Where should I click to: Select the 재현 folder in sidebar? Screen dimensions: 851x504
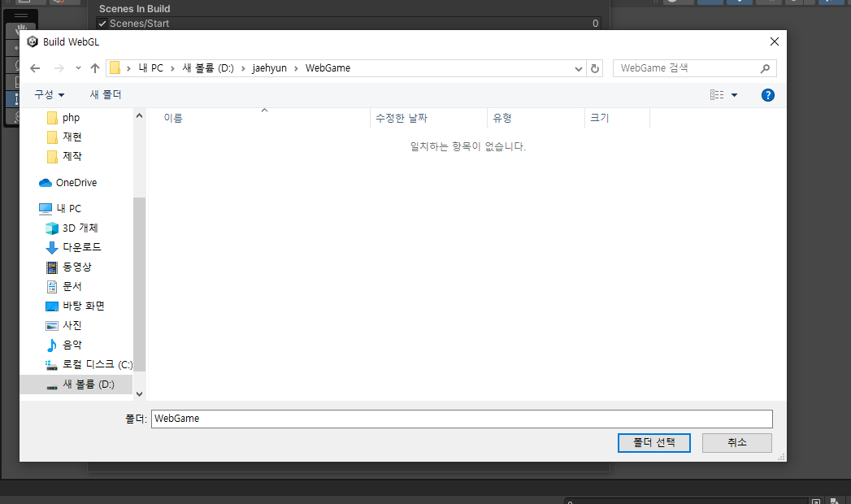pyautogui.click(x=72, y=137)
